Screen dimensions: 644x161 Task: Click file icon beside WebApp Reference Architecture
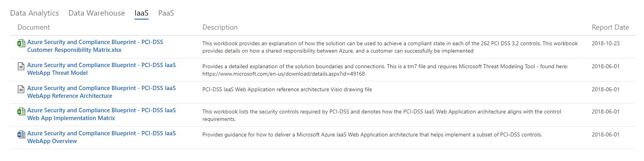coord(21,89)
